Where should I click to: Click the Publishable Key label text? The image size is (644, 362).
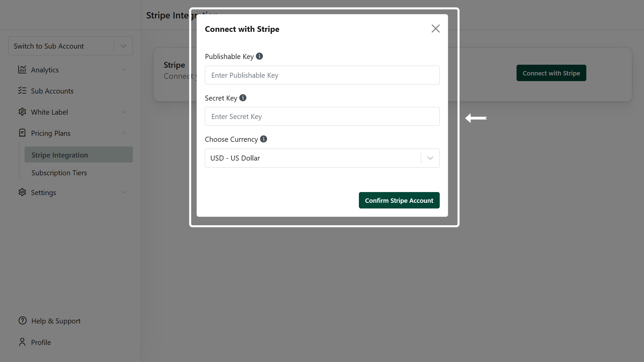click(x=229, y=56)
